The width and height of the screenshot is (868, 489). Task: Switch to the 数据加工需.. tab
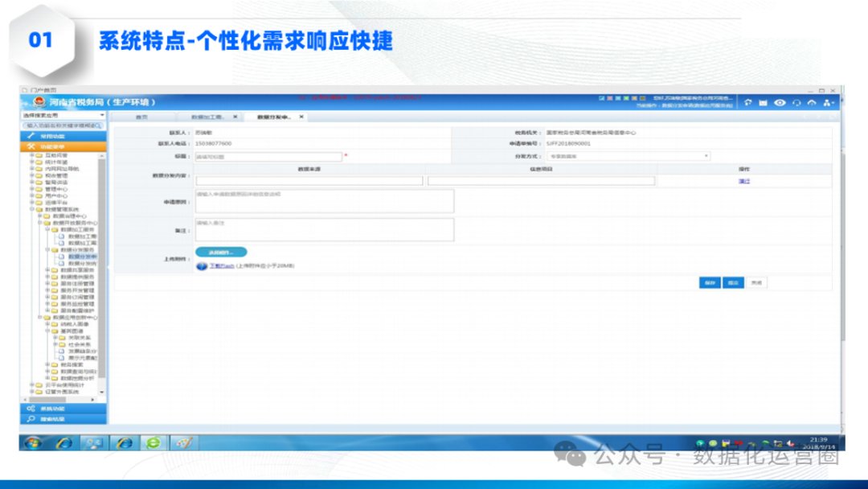click(x=207, y=117)
